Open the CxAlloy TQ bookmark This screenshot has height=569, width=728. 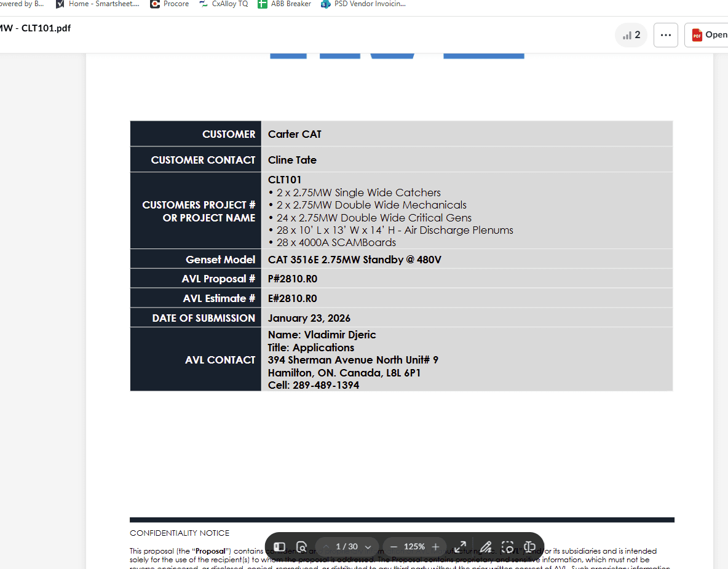(x=223, y=4)
